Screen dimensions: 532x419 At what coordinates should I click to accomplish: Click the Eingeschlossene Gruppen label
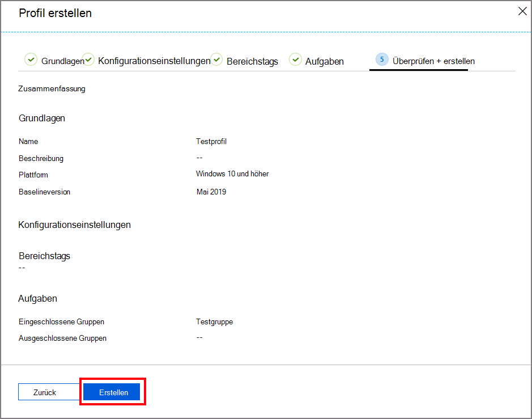(x=61, y=322)
